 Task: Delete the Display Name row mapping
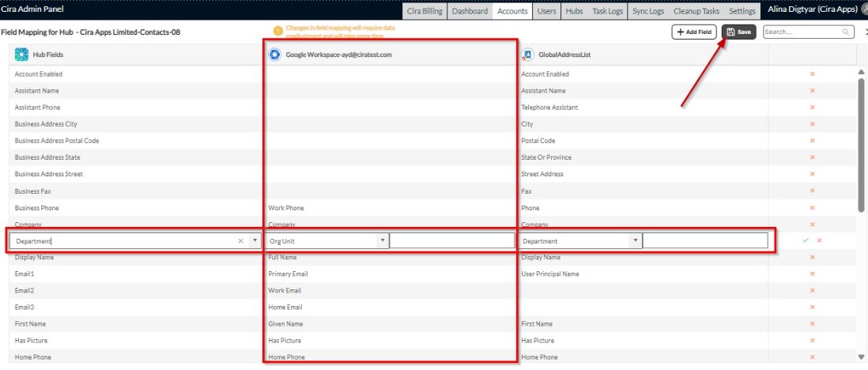(812, 257)
